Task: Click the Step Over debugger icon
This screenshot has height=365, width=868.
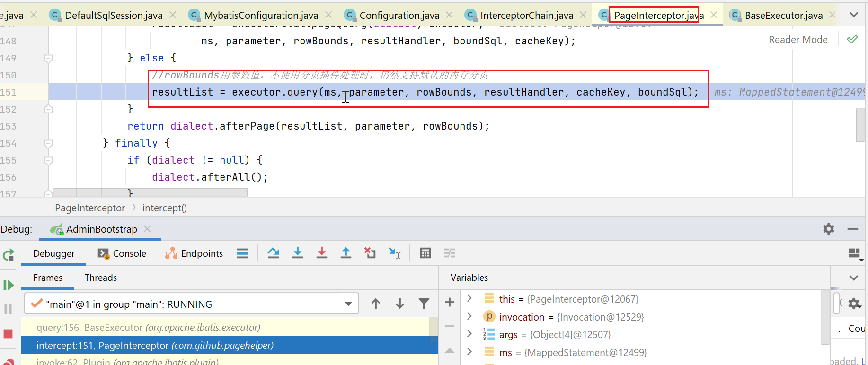Action: pos(273,253)
